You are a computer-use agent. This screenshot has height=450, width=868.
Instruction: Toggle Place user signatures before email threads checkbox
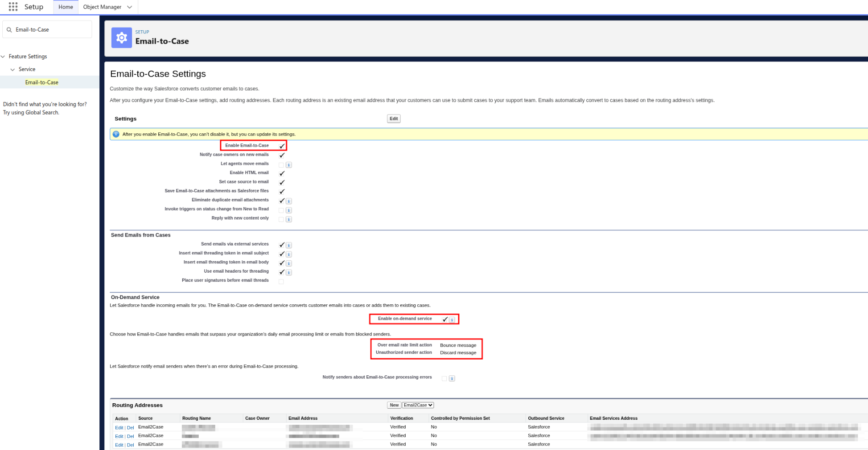pos(281,282)
